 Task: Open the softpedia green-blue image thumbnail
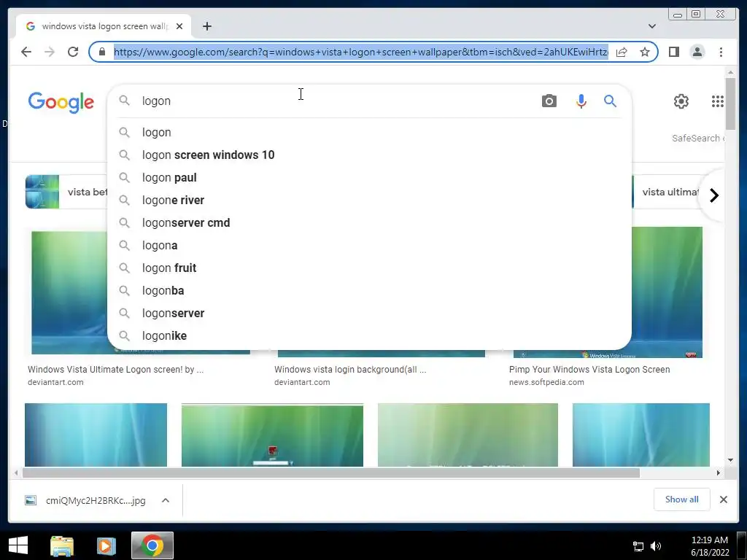point(667,292)
